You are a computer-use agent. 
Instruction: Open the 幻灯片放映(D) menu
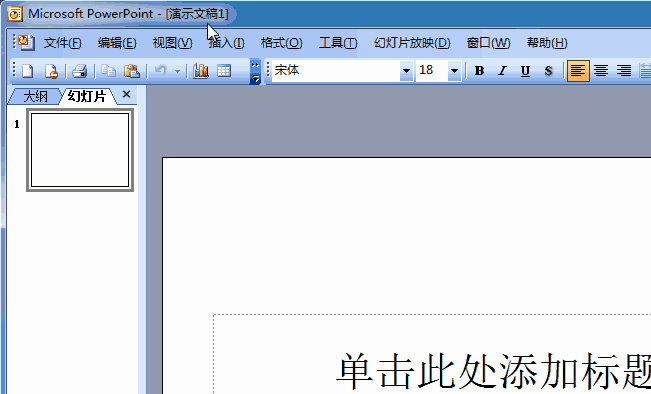point(412,43)
